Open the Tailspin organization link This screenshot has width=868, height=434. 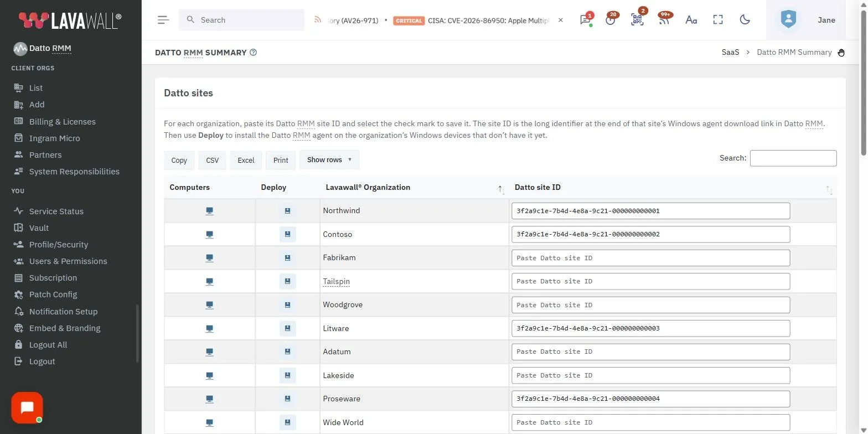click(x=337, y=281)
